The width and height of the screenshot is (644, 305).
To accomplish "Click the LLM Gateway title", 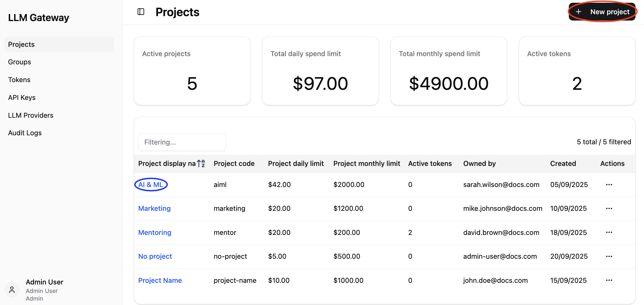I will [x=39, y=18].
